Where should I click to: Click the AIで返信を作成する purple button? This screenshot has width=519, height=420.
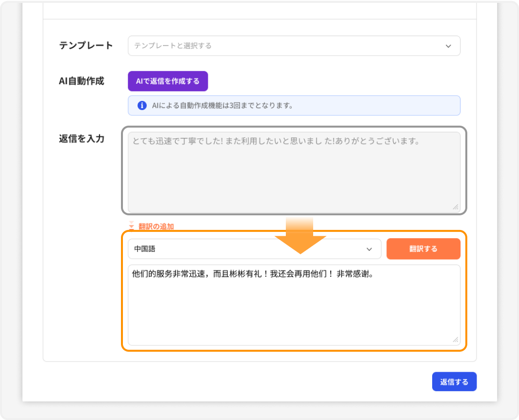(168, 81)
